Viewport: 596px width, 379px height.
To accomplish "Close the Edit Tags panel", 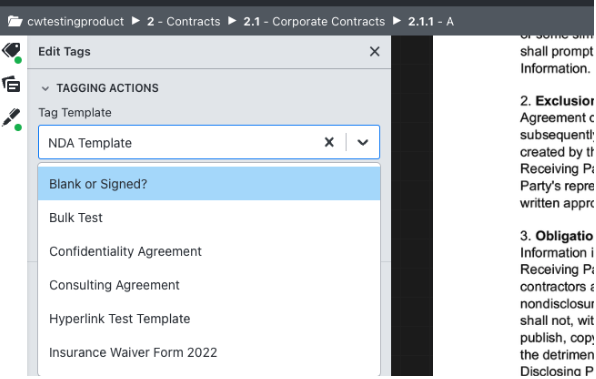I will (x=374, y=51).
